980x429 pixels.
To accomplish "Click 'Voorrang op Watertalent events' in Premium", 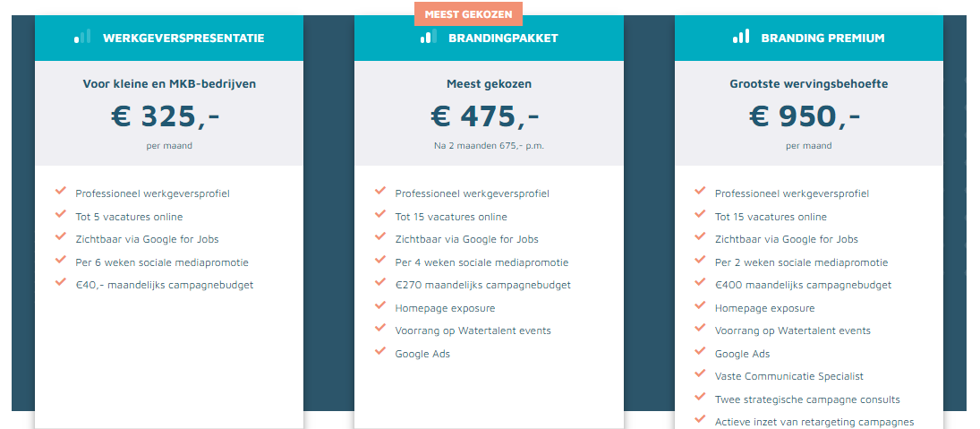I will pyautogui.click(x=792, y=330).
